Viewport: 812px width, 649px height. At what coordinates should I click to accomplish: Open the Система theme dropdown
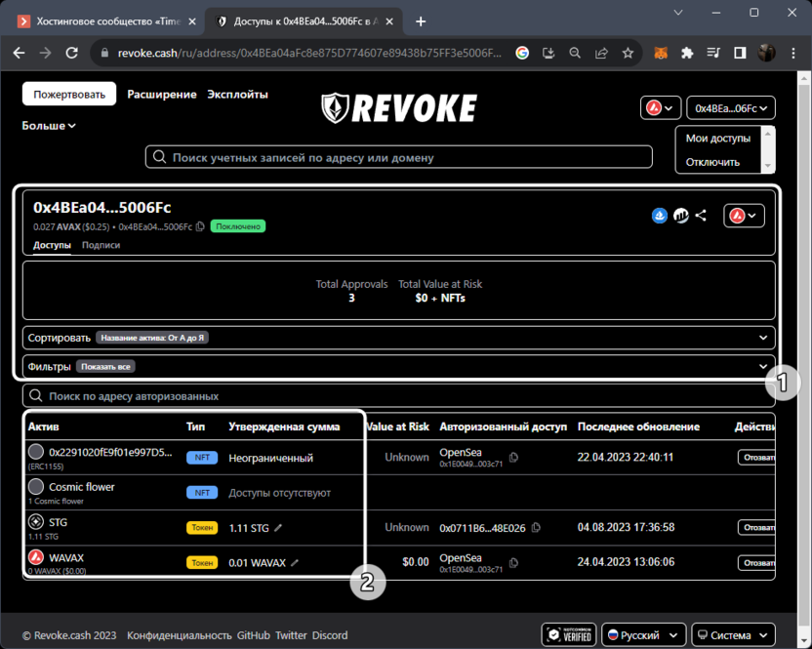coord(733,635)
